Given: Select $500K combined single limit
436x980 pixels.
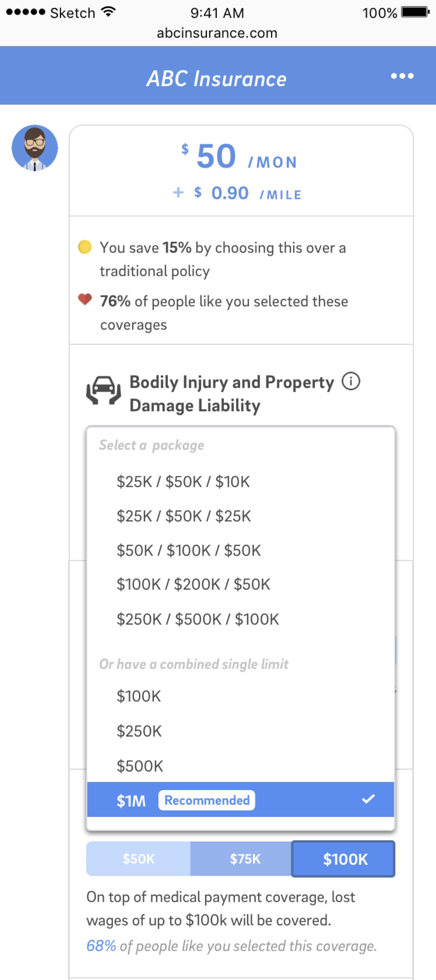Looking at the screenshot, I should tap(241, 765).
